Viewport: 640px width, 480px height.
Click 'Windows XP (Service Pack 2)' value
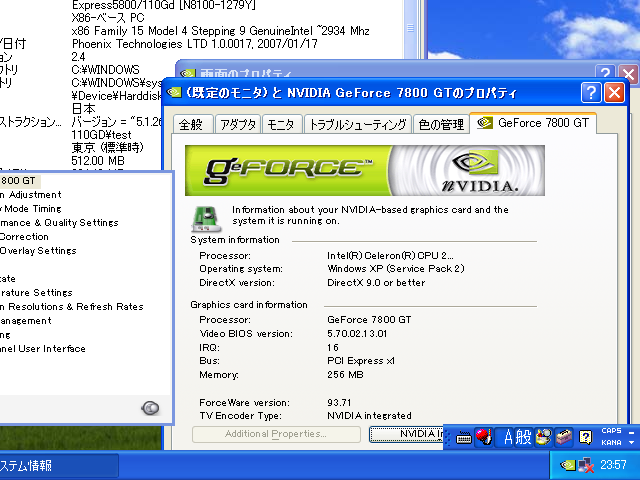click(396, 269)
